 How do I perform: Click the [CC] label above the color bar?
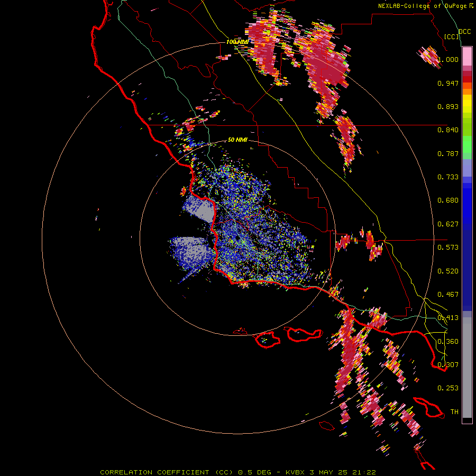coord(452,36)
